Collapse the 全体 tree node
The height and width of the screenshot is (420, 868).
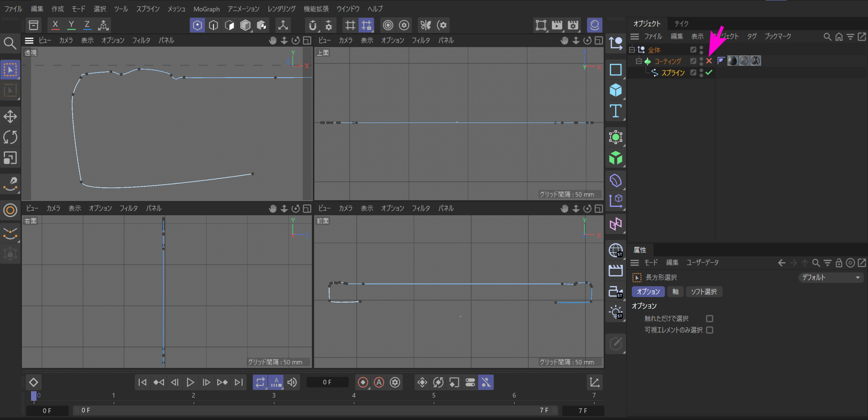(632, 50)
